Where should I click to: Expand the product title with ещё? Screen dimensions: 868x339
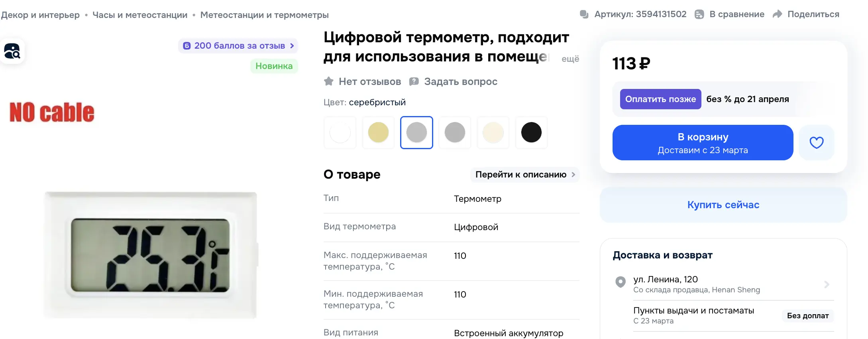[570, 59]
